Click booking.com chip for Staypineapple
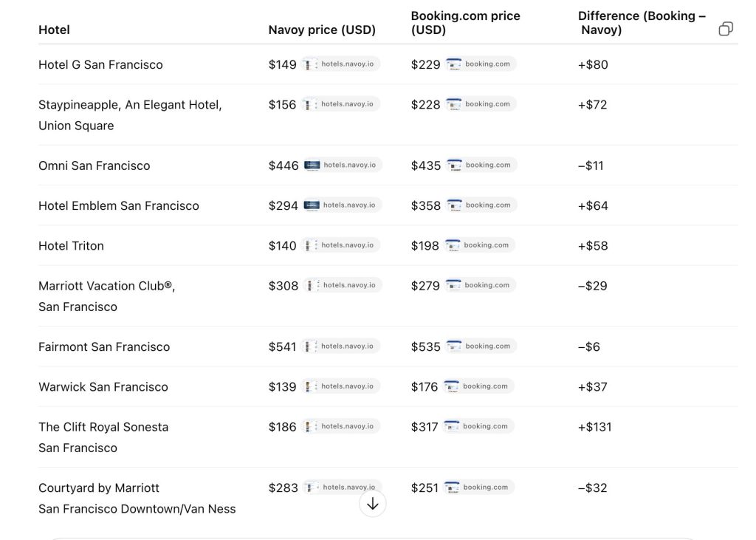 click(481, 104)
